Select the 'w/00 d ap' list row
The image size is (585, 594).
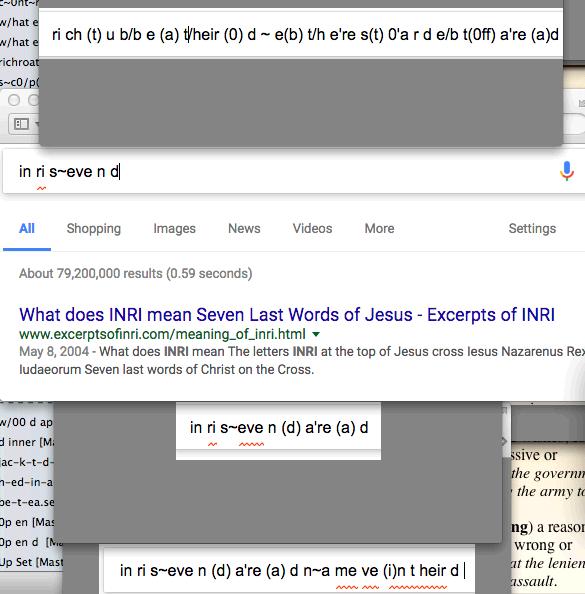coord(27,422)
